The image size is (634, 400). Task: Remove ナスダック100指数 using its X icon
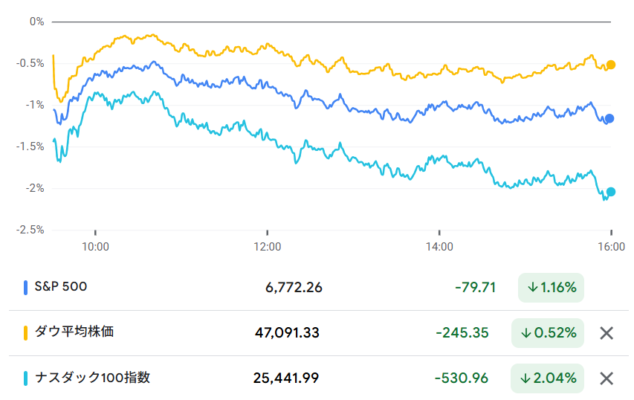click(605, 378)
